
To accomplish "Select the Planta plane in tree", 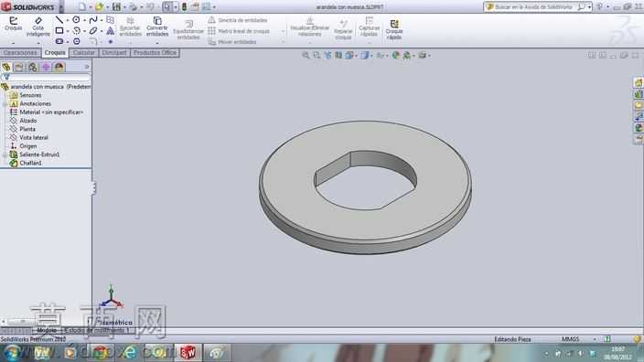I will (27, 129).
